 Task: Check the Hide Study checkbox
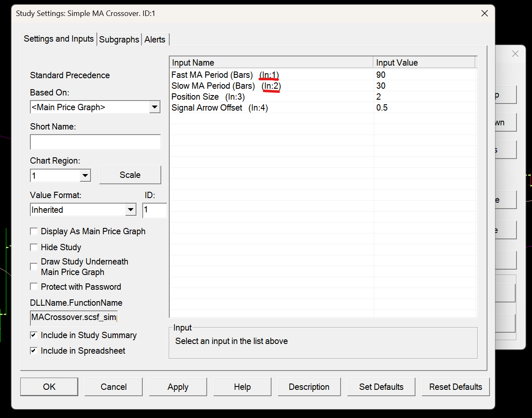coord(34,247)
